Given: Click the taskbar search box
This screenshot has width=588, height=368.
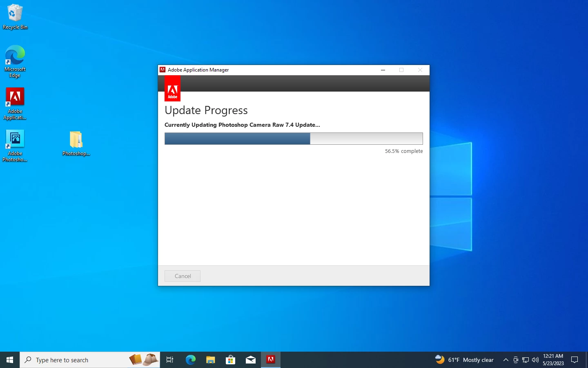Looking at the screenshot, I should (x=90, y=360).
